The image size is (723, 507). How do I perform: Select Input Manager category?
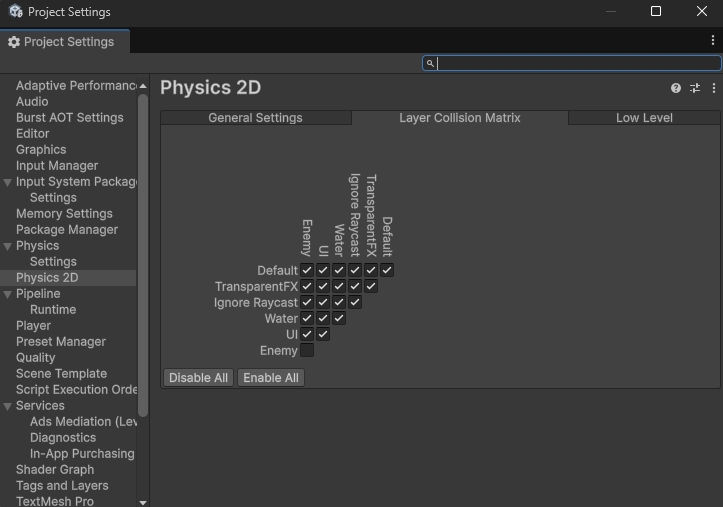[57, 165]
